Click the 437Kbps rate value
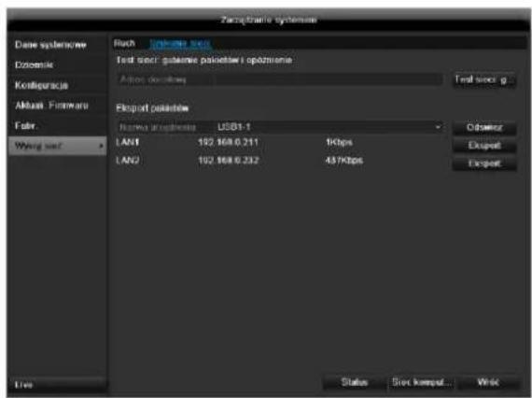Image resolution: width=532 pixels, height=398 pixels. coord(344,160)
